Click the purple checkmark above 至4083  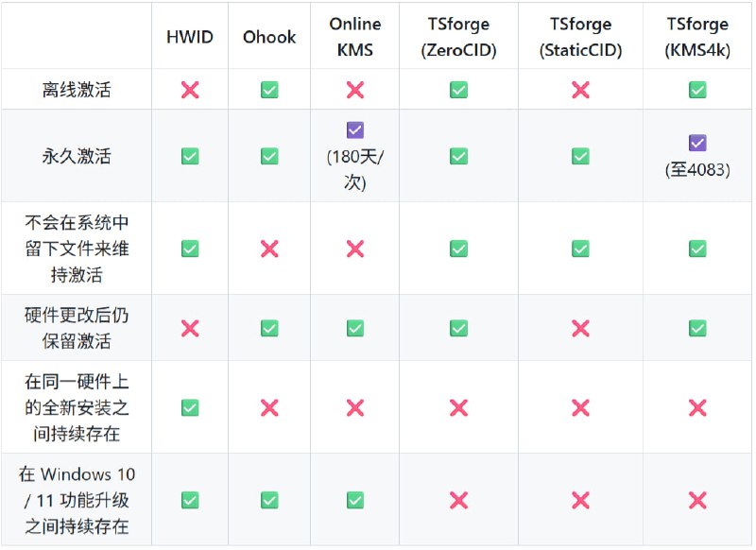tap(697, 143)
